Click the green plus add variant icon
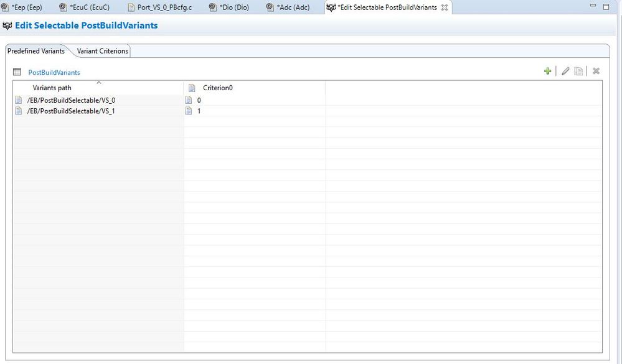Image resolution: width=622 pixels, height=364 pixels. click(547, 72)
